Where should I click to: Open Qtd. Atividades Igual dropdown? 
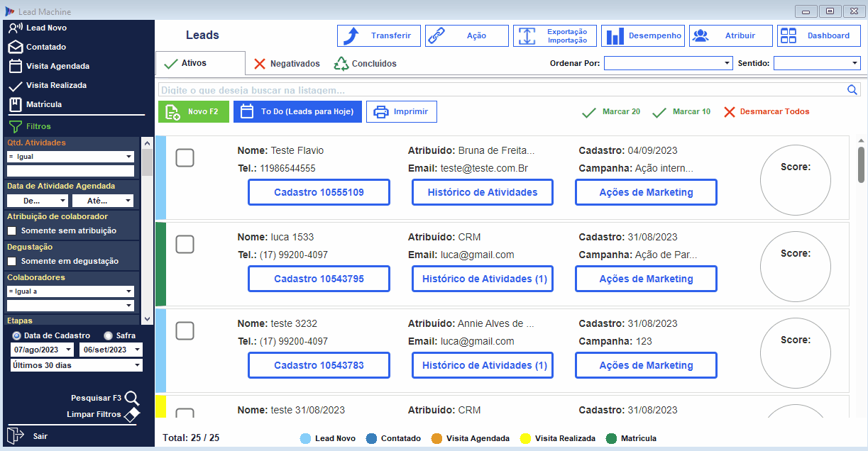click(70, 157)
